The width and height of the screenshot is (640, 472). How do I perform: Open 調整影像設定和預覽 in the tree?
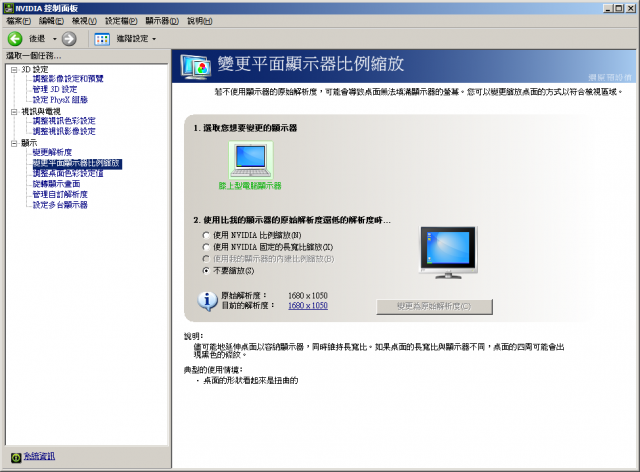[x=68, y=78]
